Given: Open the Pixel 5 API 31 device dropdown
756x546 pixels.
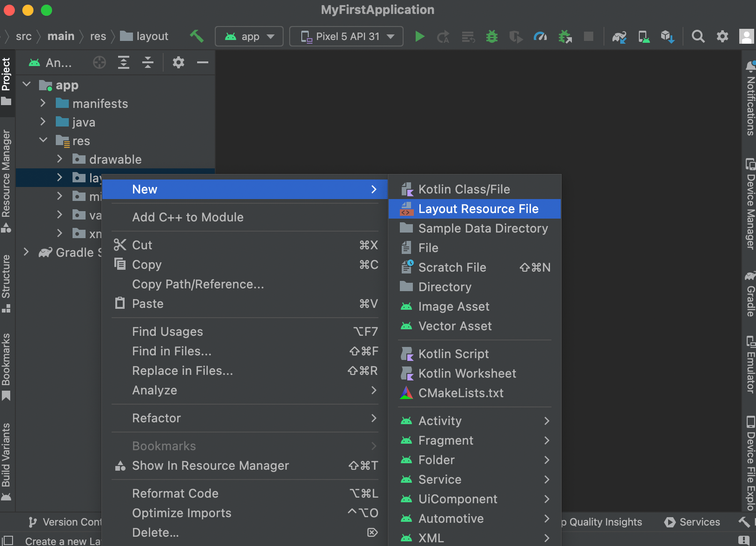Looking at the screenshot, I should (x=346, y=36).
